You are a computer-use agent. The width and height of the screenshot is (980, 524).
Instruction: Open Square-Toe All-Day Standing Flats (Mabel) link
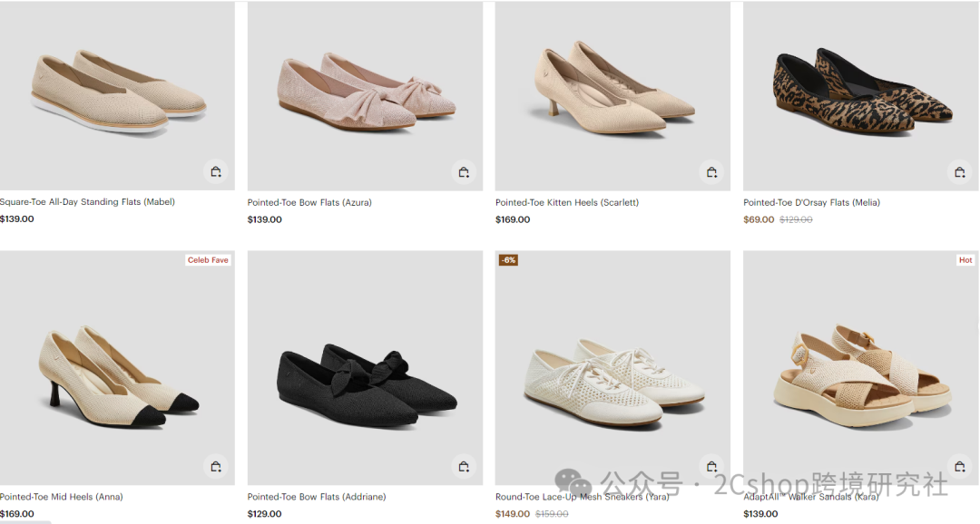click(x=87, y=202)
